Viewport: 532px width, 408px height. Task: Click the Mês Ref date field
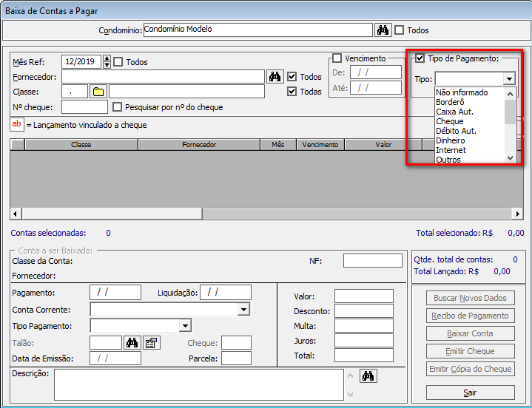click(x=81, y=61)
